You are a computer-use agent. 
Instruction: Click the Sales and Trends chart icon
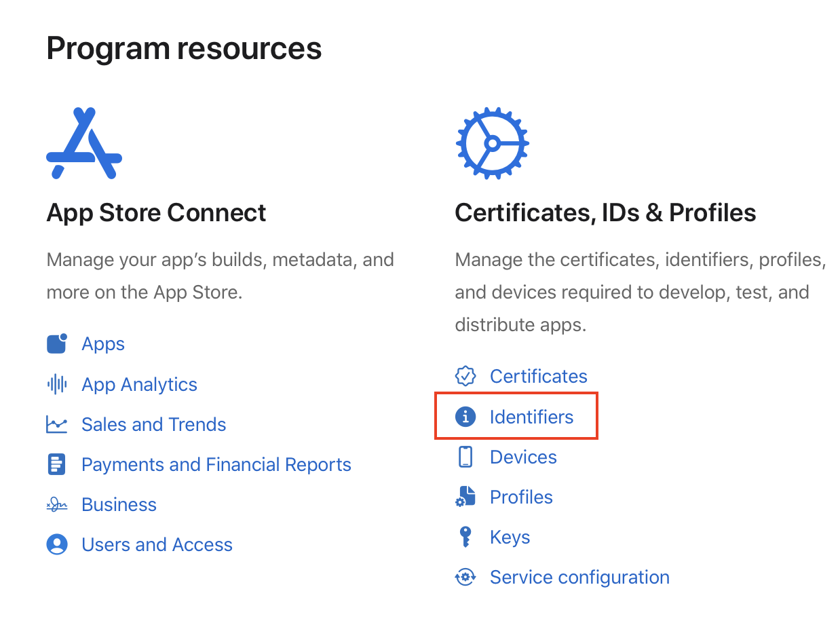click(x=57, y=424)
